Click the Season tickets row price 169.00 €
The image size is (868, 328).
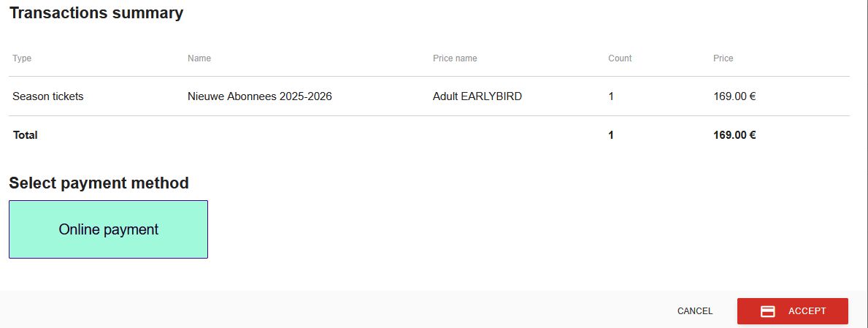point(734,96)
